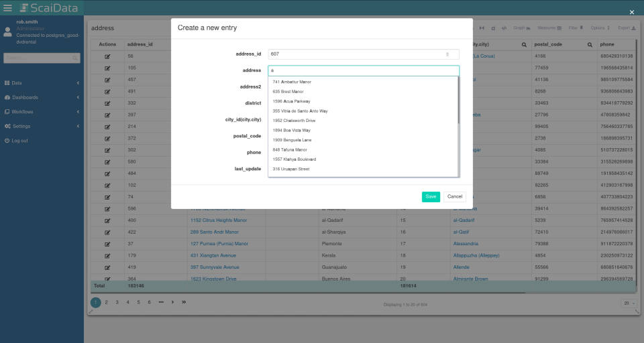Screen dimensions: 644x343
Task: Open the edit icon for address_id 491
Action: [107, 92]
